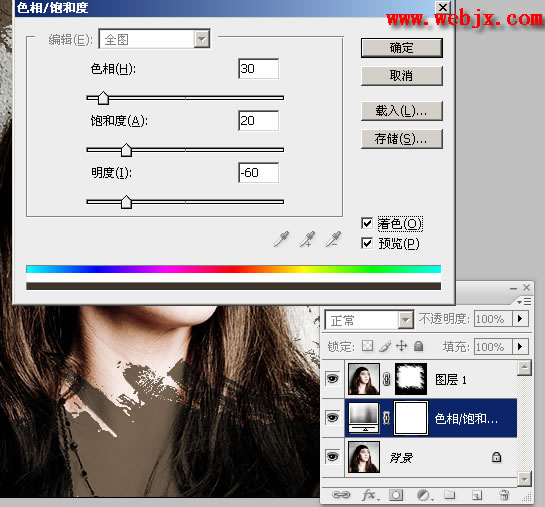Toggle 预览 preview checkbox
Screen dimensions: 545x507
click(x=367, y=243)
